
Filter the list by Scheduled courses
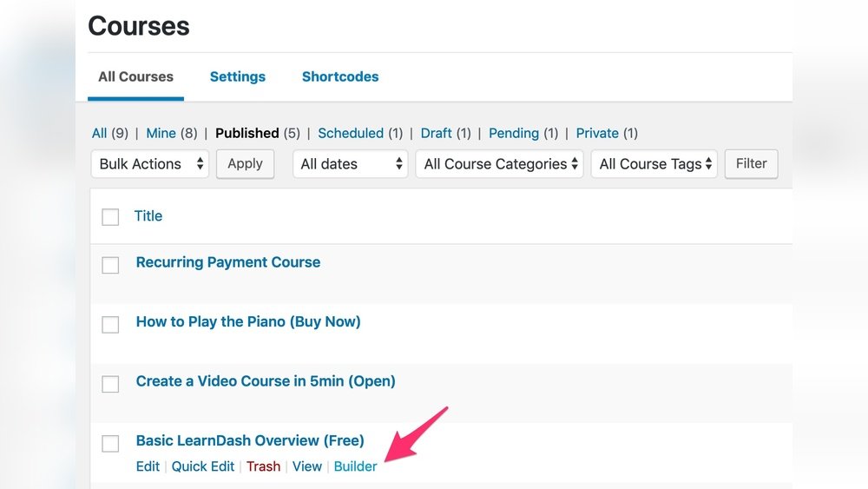tap(350, 133)
